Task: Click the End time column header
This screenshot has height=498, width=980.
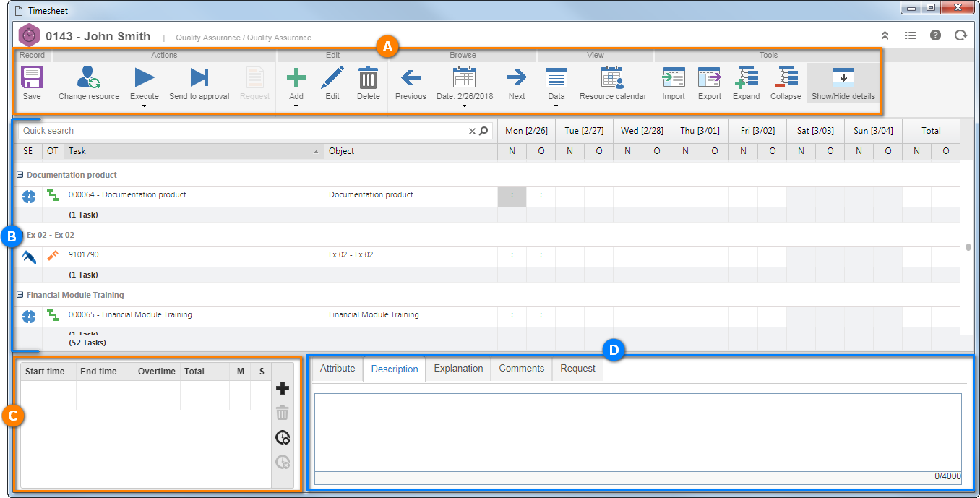Action: [104, 372]
